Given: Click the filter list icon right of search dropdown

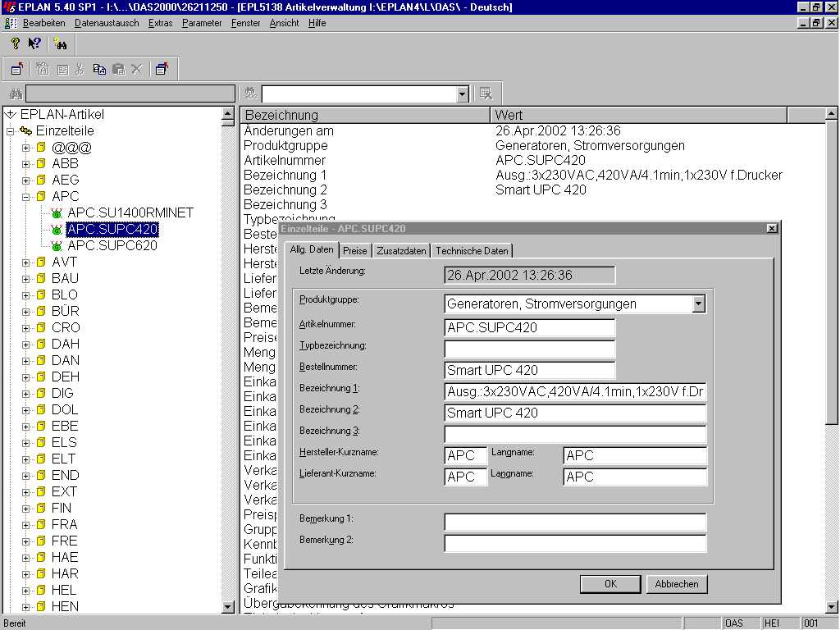Looking at the screenshot, I should pyautogui.click(x=486, y=94).
